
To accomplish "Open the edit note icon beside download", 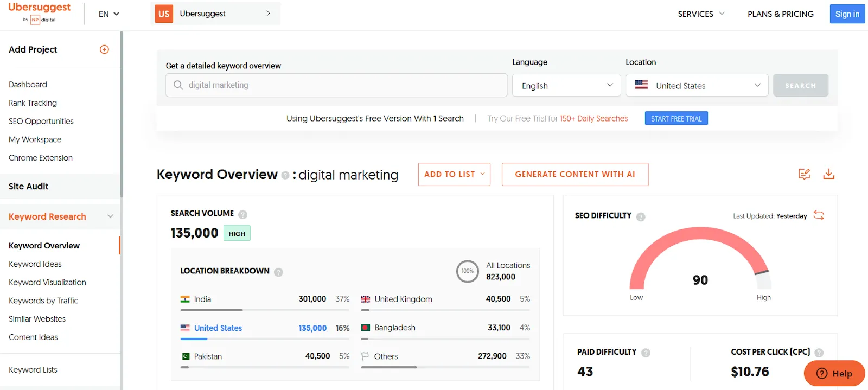I will click(x=804, y=174).
